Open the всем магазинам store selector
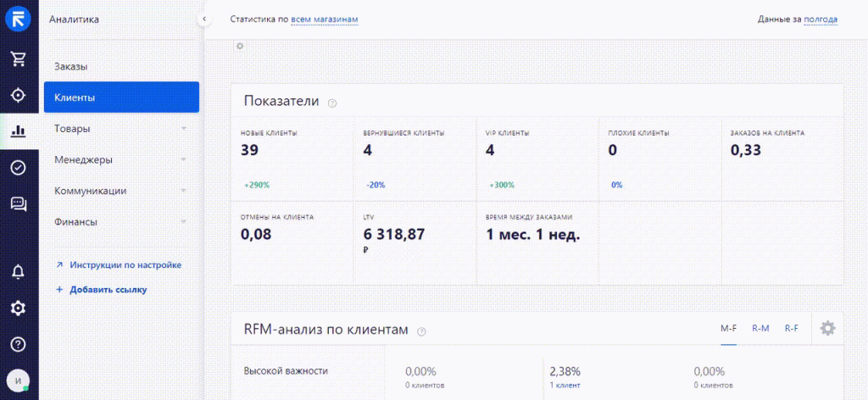 click(x=324, y=19)
